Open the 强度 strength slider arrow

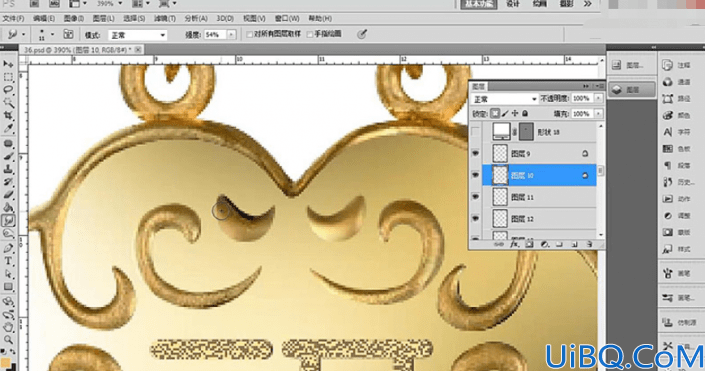point(231,34)
